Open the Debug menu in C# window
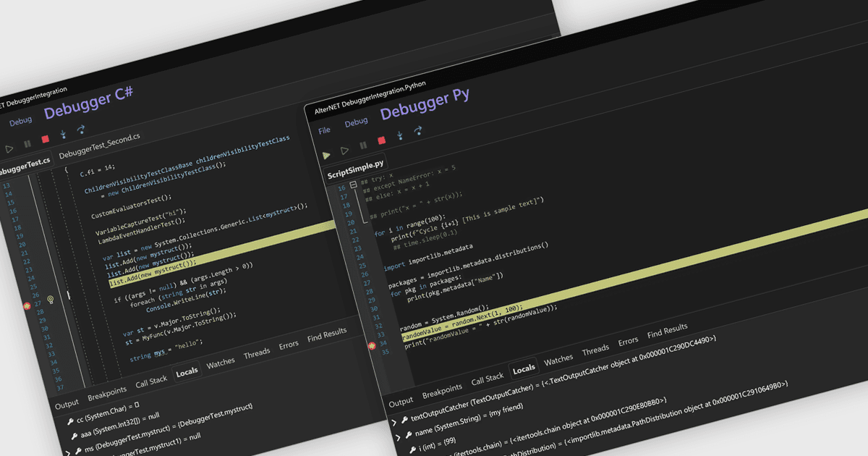This screenshot has height=456, width=868. point(20,121)
